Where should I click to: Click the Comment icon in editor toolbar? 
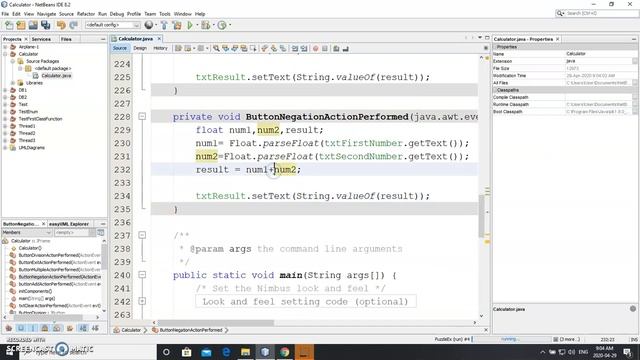tap(336, 49)
